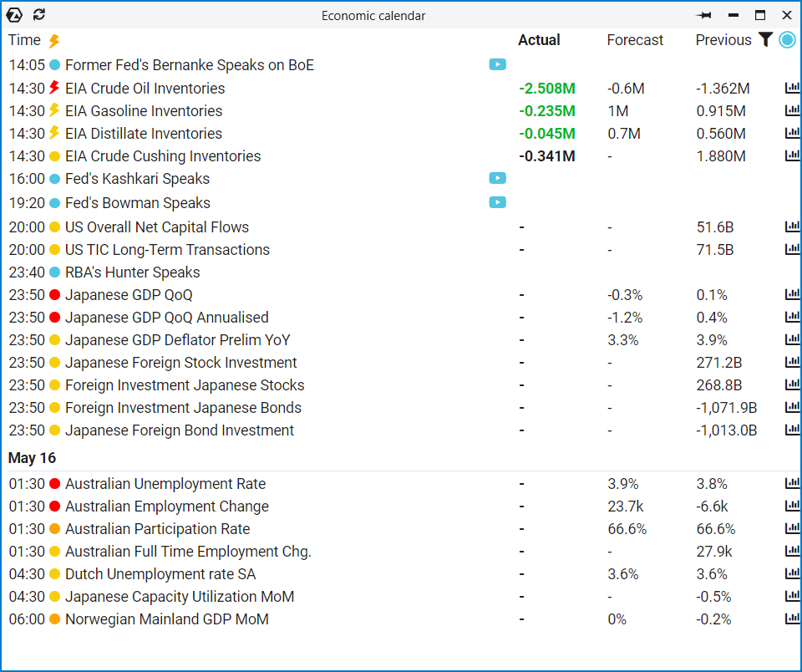
Task: Play video for Bernanke Speaks on BoE
Action: pos(497,64)
